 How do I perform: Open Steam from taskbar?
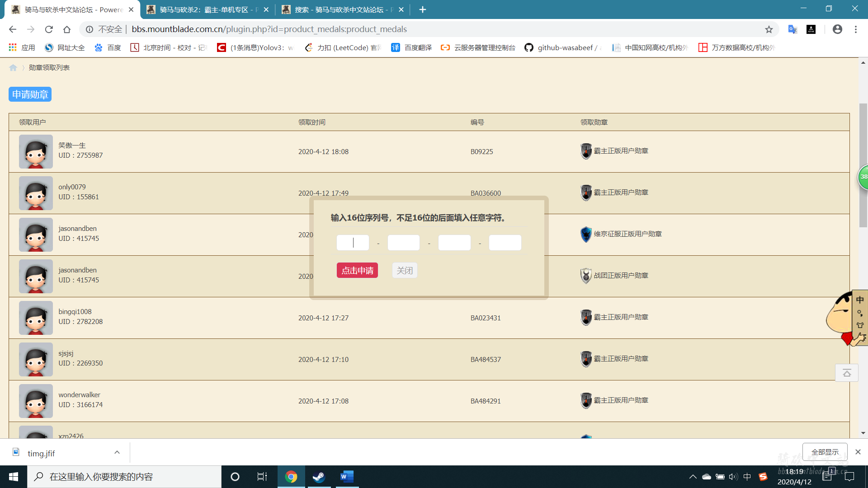319,477
